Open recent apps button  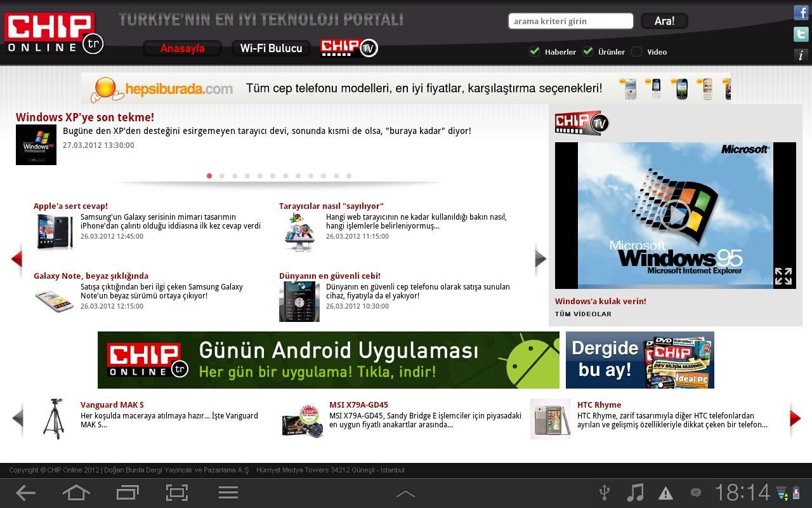pos(128,493)
